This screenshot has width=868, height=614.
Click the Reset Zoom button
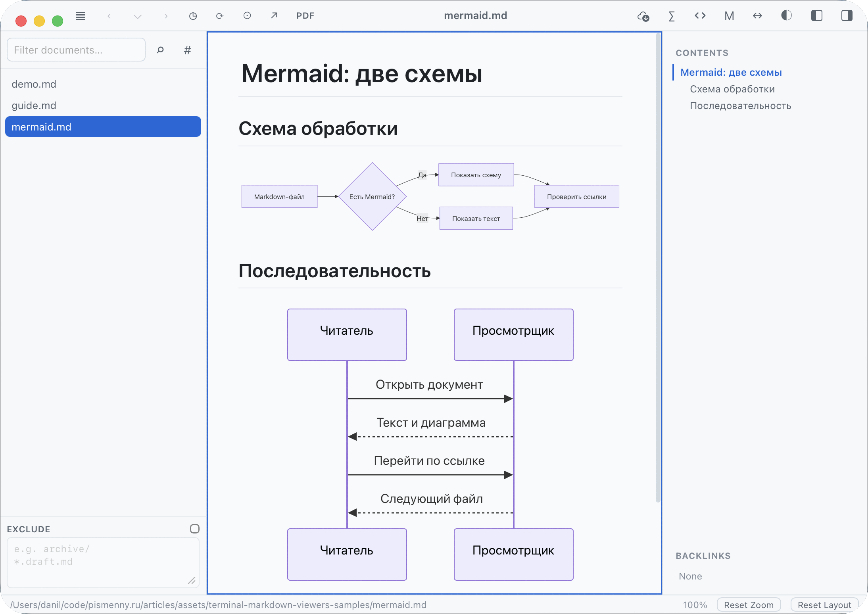coord(749,605)
